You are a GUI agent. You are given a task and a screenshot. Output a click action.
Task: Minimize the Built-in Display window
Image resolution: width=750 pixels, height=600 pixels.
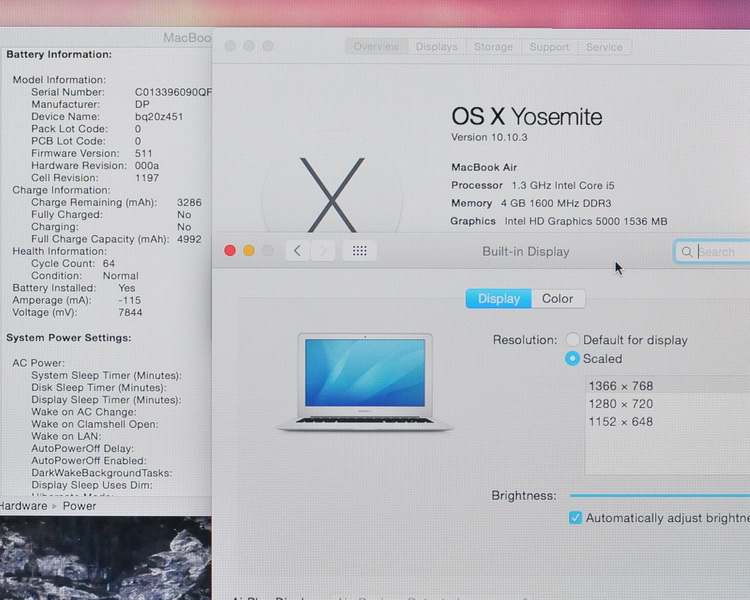click(x=249, y=251)
